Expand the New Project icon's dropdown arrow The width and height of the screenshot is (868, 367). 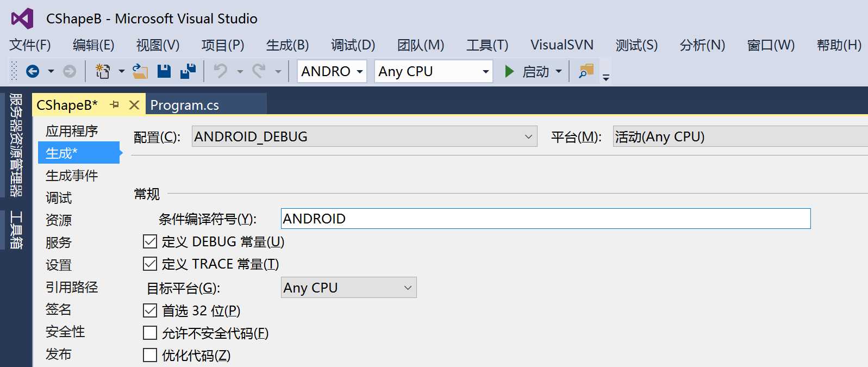(122, 71)
